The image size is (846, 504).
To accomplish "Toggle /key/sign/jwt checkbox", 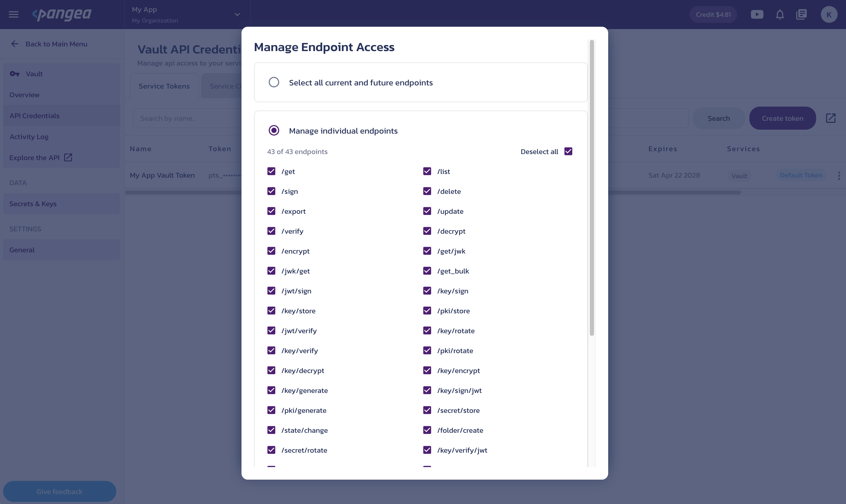I will (x=427, y=390).
